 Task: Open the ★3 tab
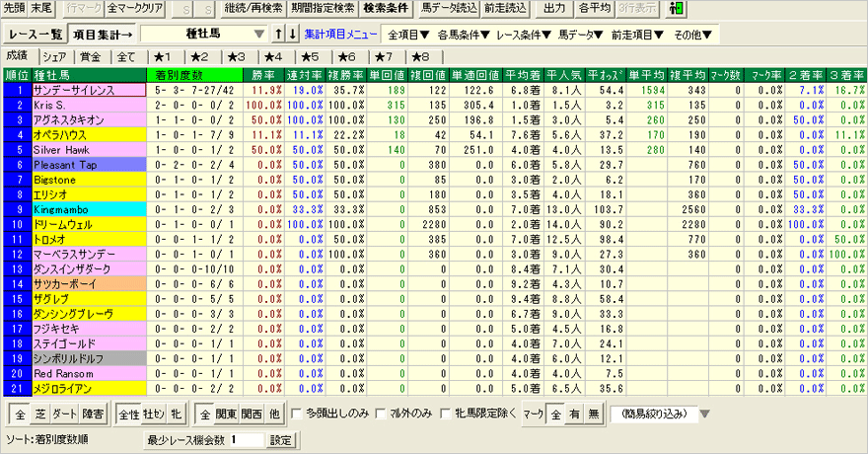coord(236,57)
